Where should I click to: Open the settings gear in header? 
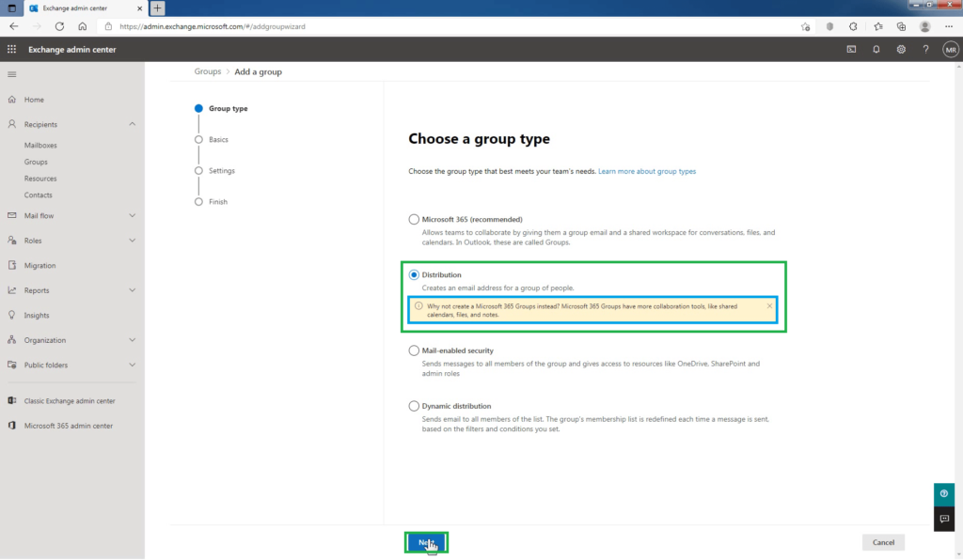[x=901, y=49]
